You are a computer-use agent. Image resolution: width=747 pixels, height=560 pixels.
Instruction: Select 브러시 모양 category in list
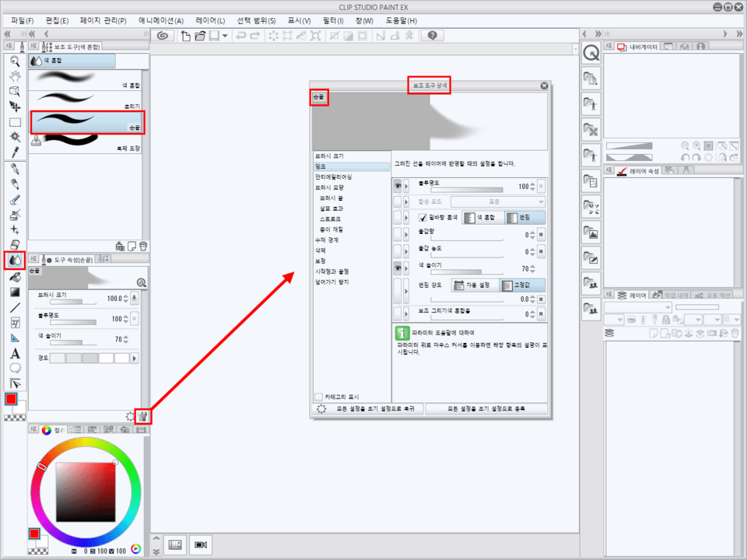click(x=329, y=187)
